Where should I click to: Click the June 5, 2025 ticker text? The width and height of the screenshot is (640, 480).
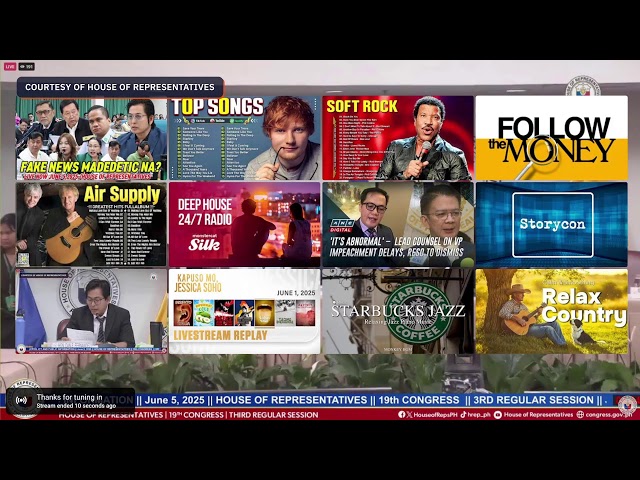pyautogui.click(x=174, y=400)
